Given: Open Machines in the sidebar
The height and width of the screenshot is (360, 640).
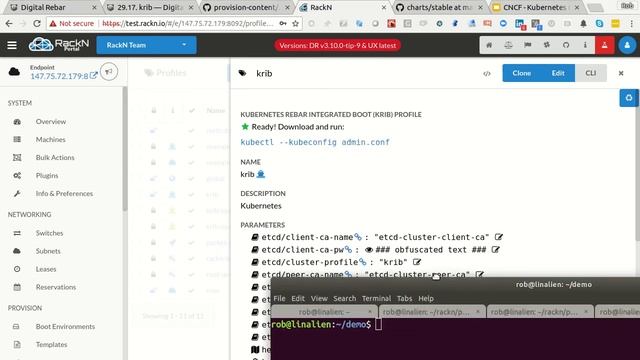Looking at the screenshot, I should point(51,140).
